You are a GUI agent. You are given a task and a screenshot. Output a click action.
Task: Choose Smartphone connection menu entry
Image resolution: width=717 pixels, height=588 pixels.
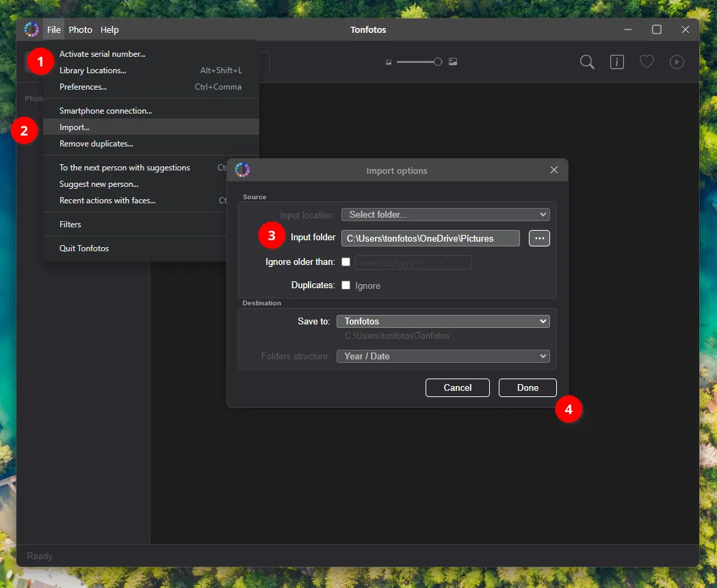point(151,111)
